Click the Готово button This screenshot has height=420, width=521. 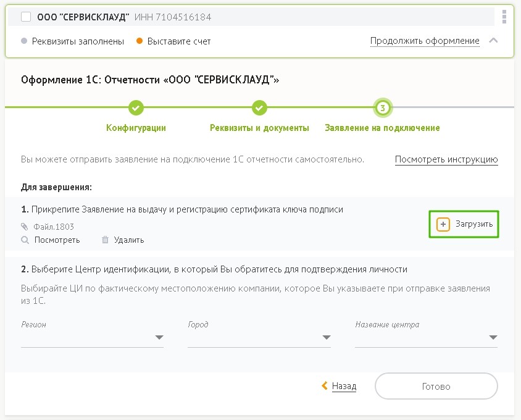click(436, 386)
